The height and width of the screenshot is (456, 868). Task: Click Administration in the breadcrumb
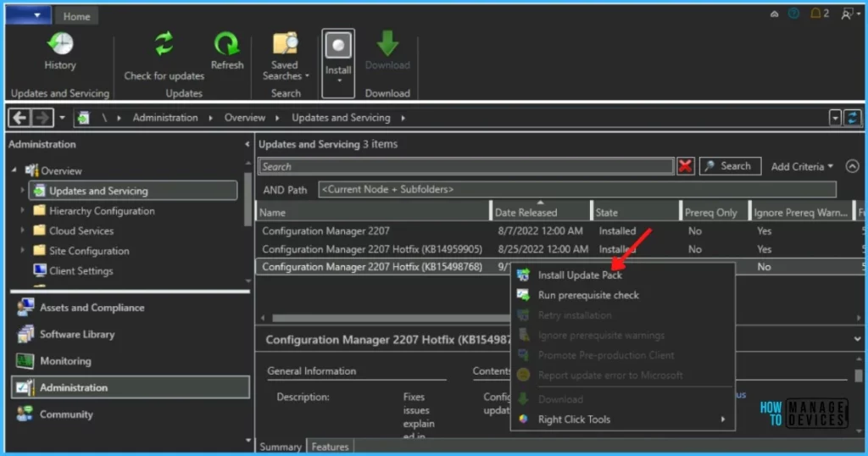coord(165,117)
